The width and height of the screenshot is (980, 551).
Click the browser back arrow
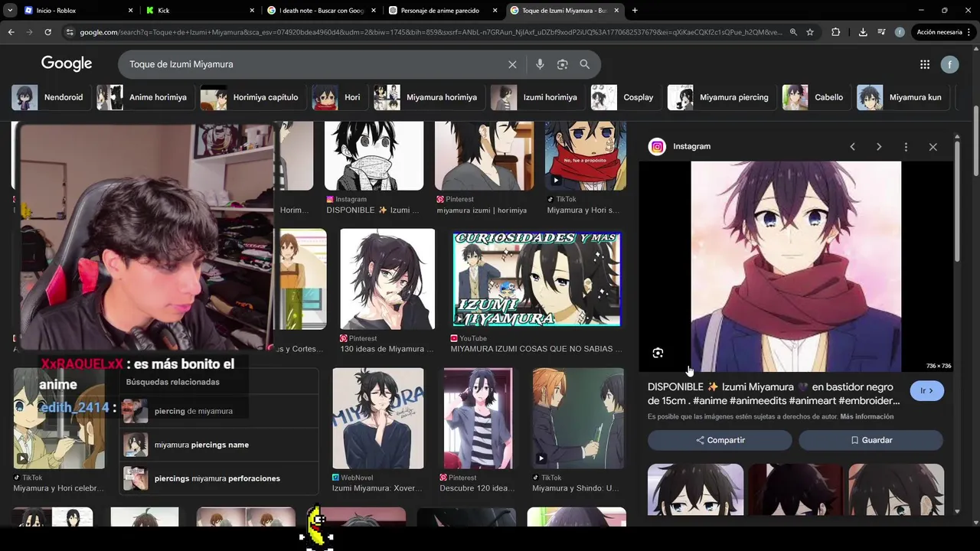(x=11, y=32)
